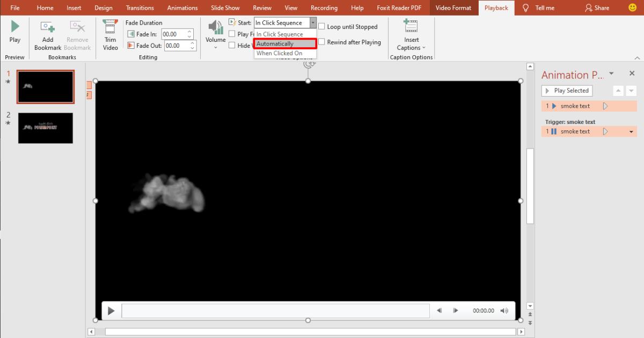This screenshot has height=338, width=644.
Task: Switch to the Video Format tab
Action: click(x=453, y=8)
